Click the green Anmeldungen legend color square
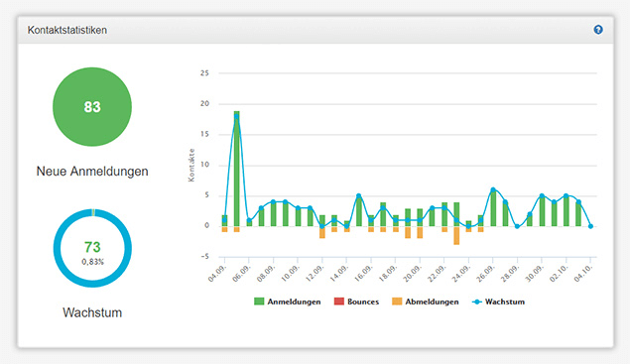Screen dimensions: 630x364 [259, 302]
